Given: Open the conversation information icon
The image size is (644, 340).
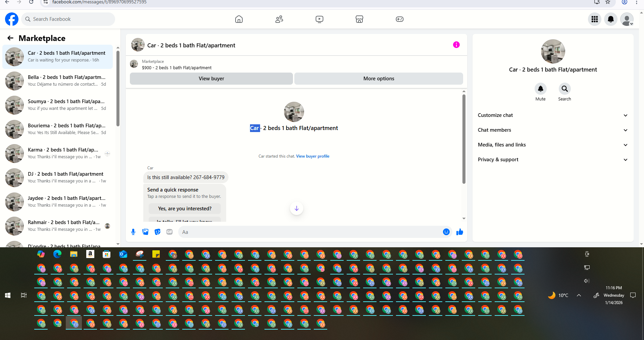Looking at the screenshot, I should pos(456,45).
